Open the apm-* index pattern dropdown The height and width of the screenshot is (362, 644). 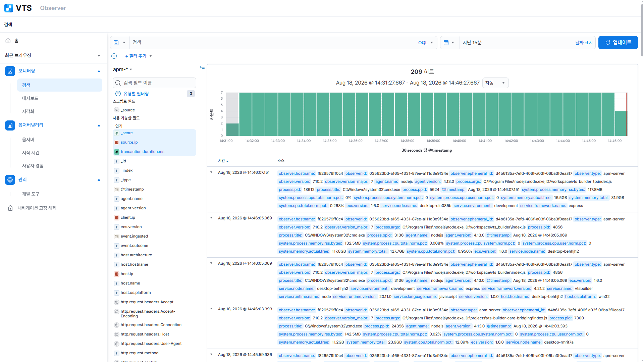(x=123, y=69)
